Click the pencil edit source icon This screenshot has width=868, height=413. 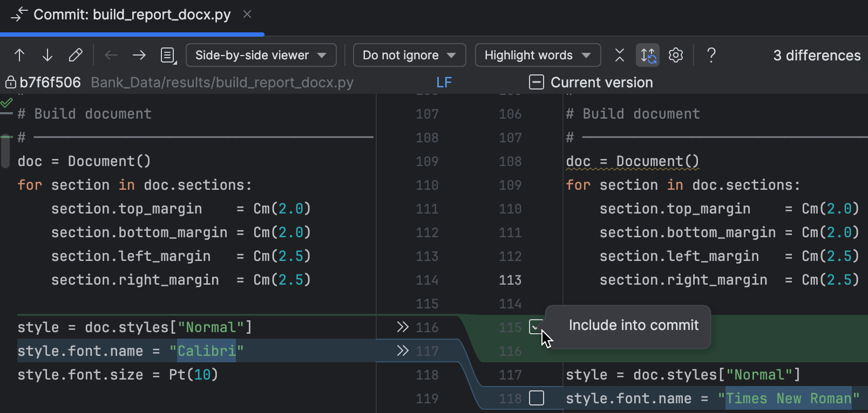(x=76, y=55)
